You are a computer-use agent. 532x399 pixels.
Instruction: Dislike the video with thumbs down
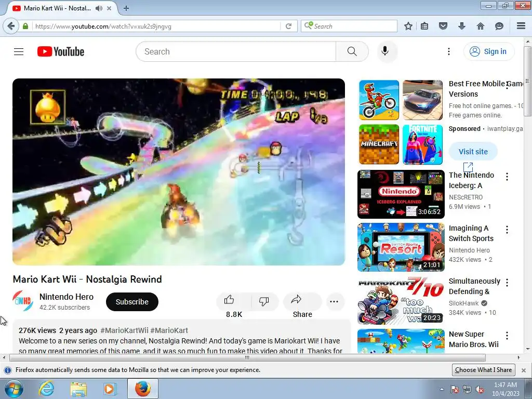click(x=264, y=301)
